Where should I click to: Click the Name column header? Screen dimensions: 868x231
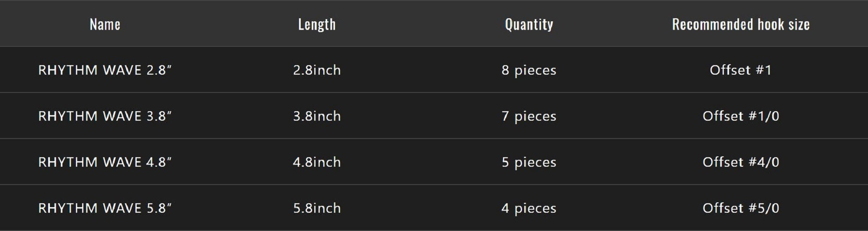105,24
